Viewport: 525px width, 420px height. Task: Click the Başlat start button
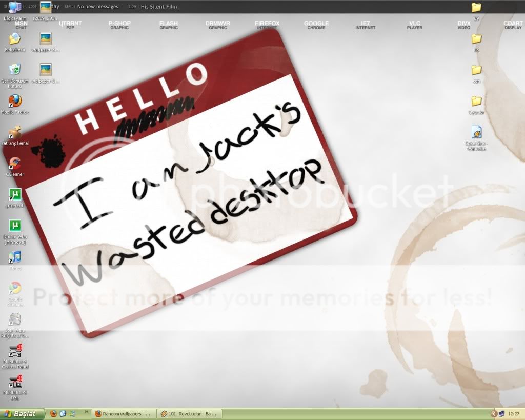click(21, 413)
